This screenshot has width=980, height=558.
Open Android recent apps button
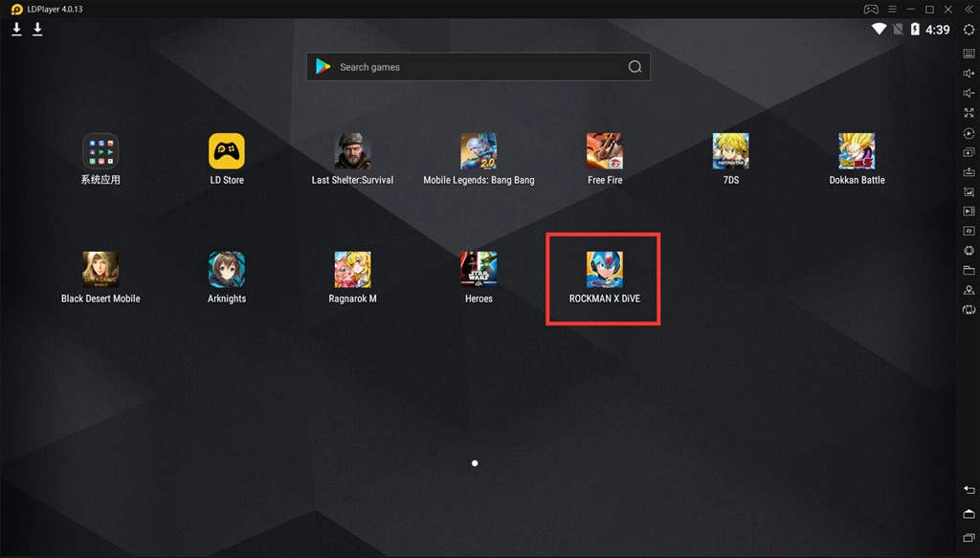(969, 537)
